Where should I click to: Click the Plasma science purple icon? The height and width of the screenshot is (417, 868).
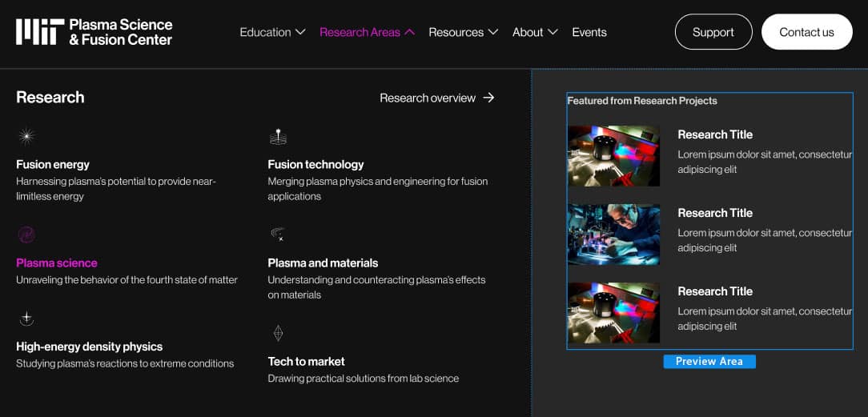pyautogui.click(x=26, y=235)
